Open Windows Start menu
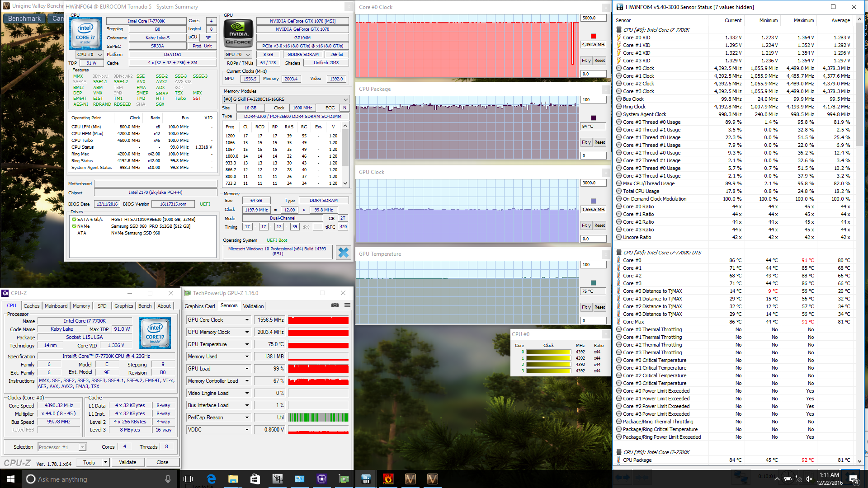The height and width of the screenshot is (488, 868). pyautogui.click(x=11, y=479)
